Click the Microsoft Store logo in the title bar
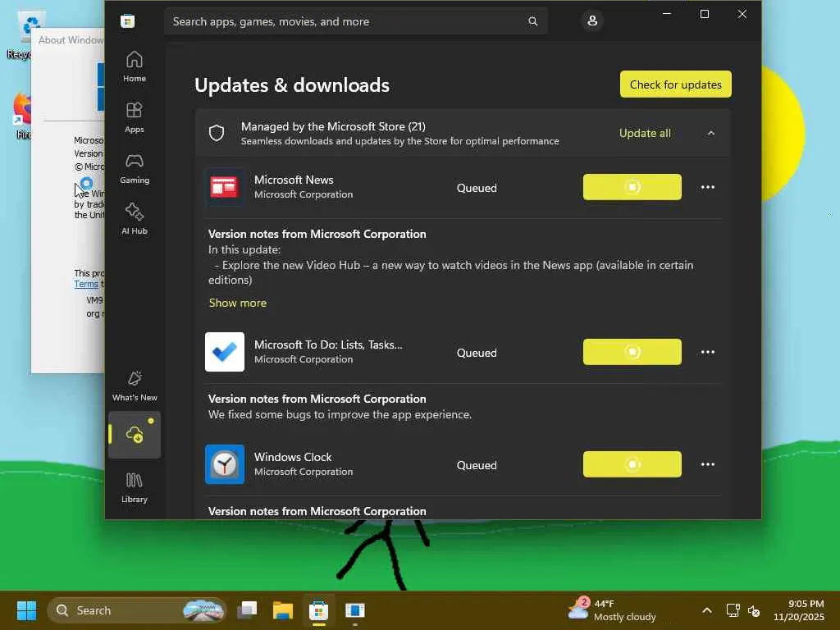The image size is (840, 630). [x=127, y=21]
